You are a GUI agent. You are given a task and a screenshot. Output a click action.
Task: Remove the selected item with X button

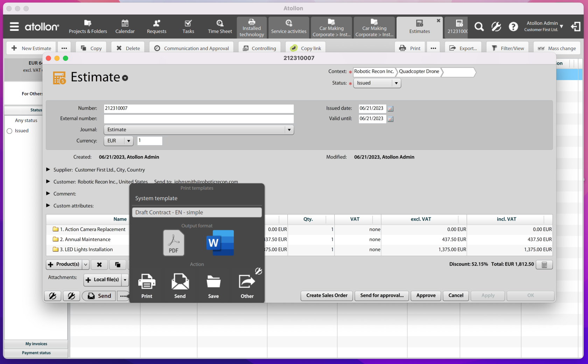click(99, 265)
